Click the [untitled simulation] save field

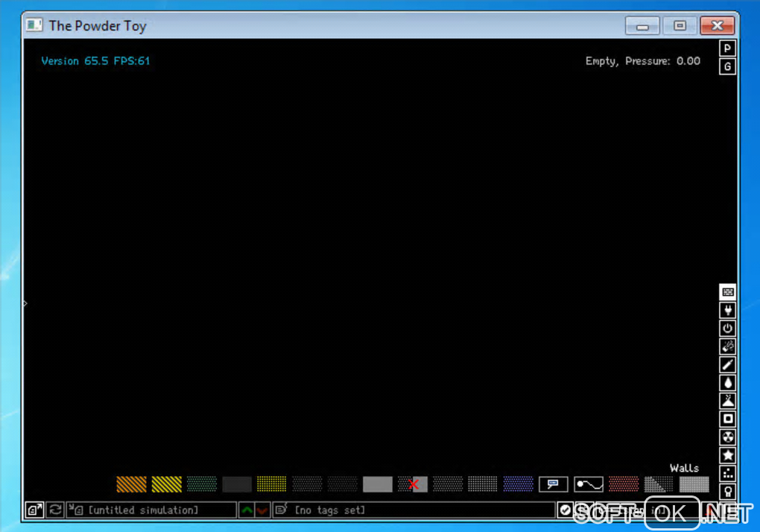(151, 510)
